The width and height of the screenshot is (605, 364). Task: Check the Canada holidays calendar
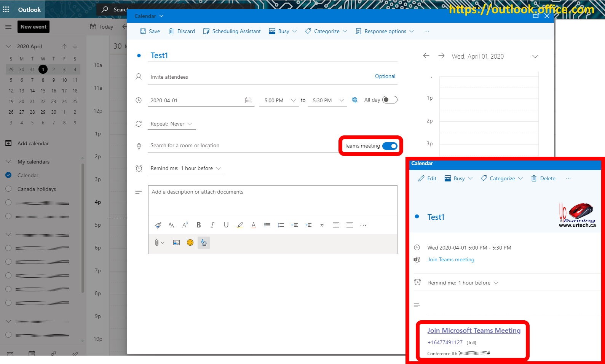click(x=8, y=189)
